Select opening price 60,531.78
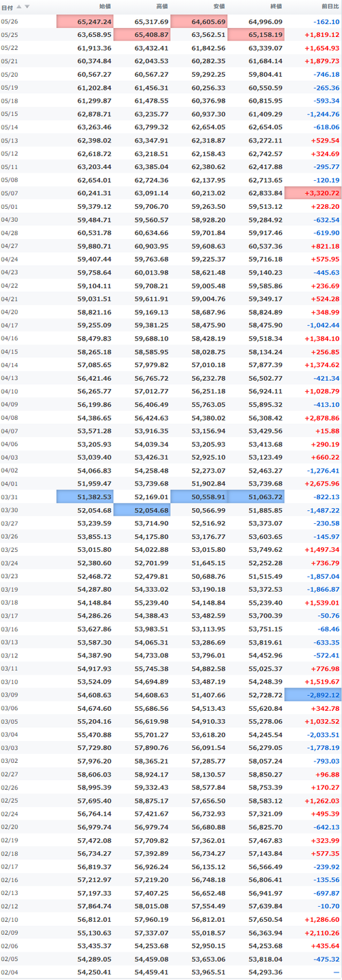The height and width of the screenshot is (980, 342). [94, 233]
